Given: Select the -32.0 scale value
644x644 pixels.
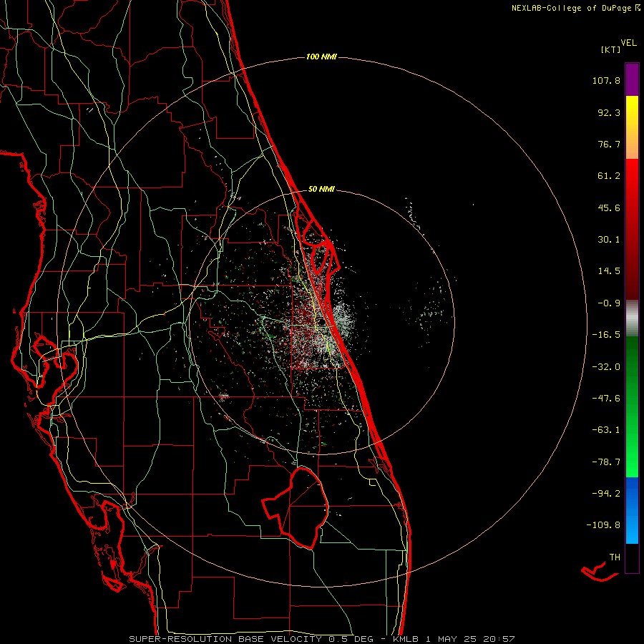Looking at the screenshot, I should click(x=606, y=367).
